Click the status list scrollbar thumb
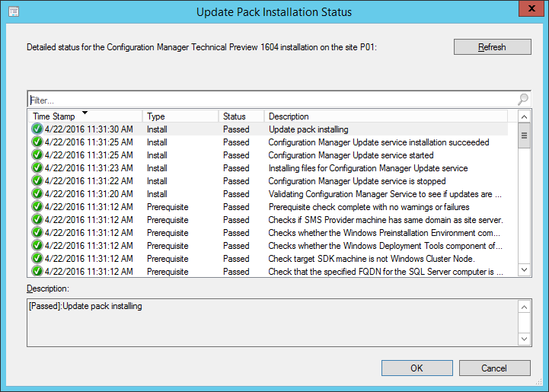This screenshot has width=549, height=392. 524,135
